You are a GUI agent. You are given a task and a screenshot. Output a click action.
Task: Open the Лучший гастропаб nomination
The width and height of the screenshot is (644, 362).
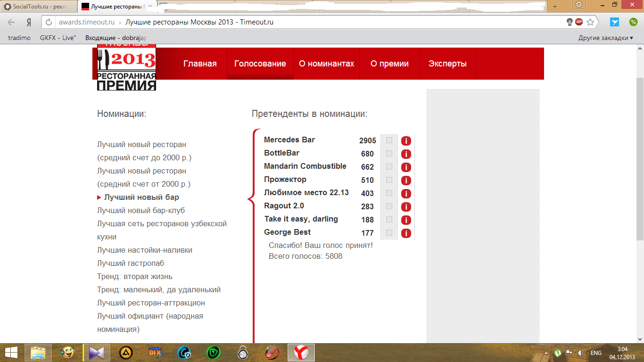[131, 263]
